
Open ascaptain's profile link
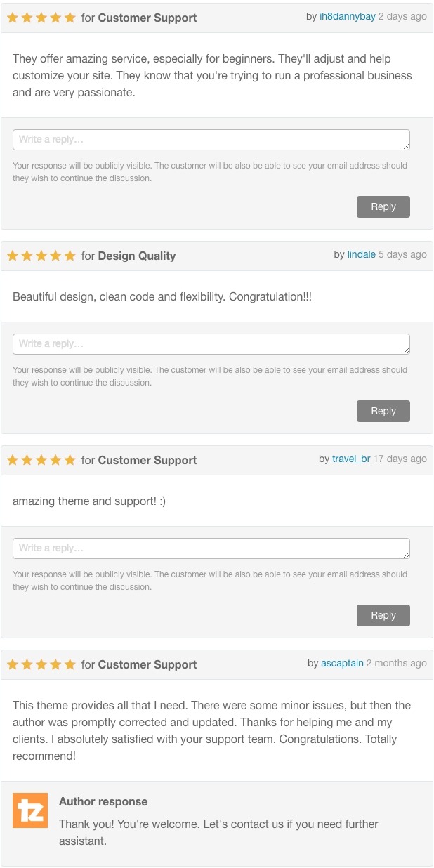[342, 663]
